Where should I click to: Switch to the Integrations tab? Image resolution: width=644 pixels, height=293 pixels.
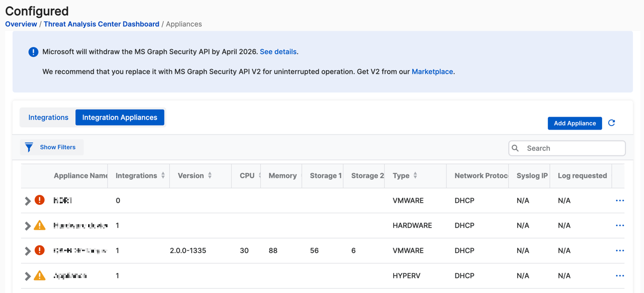tap(48, 118)
